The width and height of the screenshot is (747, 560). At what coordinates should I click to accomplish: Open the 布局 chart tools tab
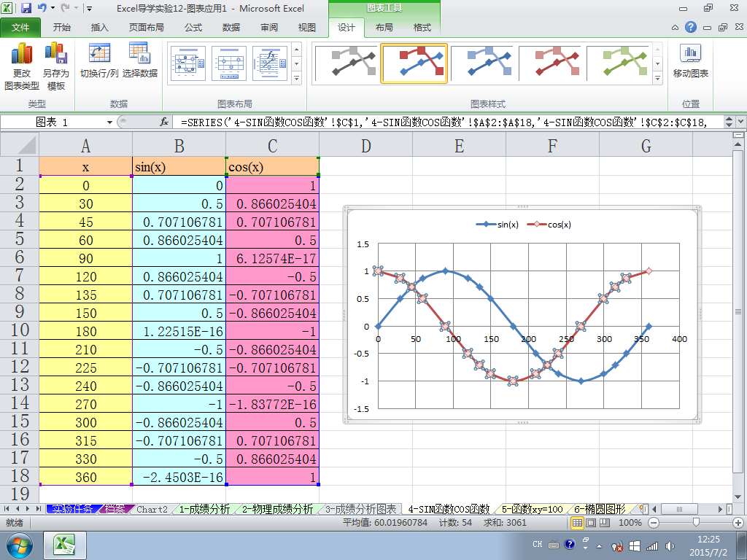coord(384,28)
